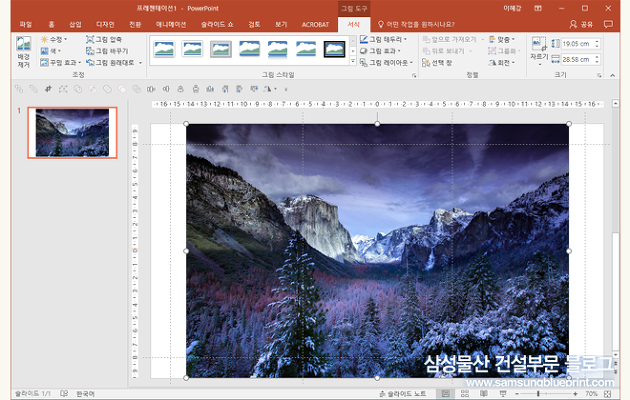
Task: Open the comments speech bubble icon
Action: [x=608, y=24]
